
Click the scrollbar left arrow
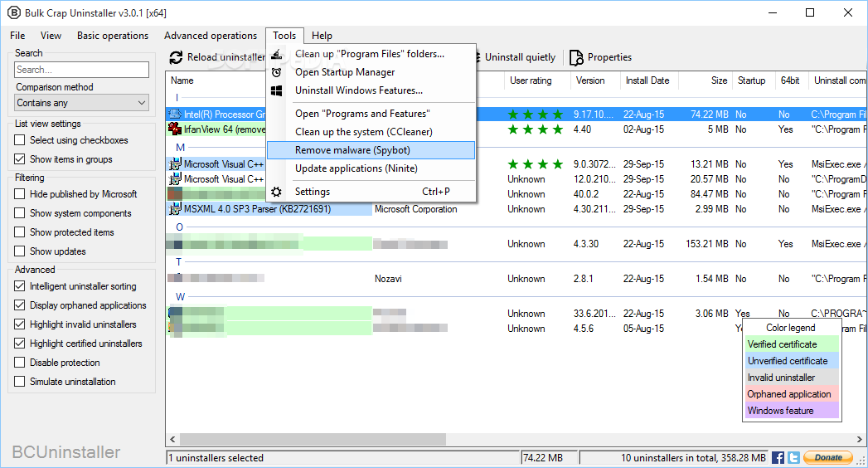pyautogui.click(x=172, y=439)
